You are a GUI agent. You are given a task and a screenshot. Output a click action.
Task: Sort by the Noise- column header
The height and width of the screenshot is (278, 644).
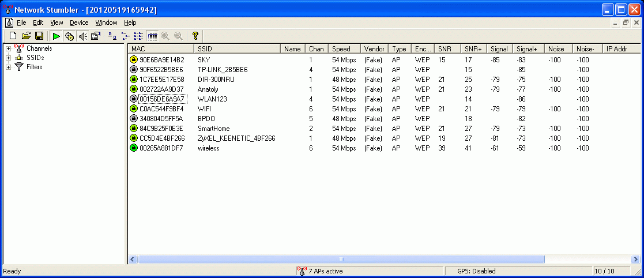coord(587,49)
